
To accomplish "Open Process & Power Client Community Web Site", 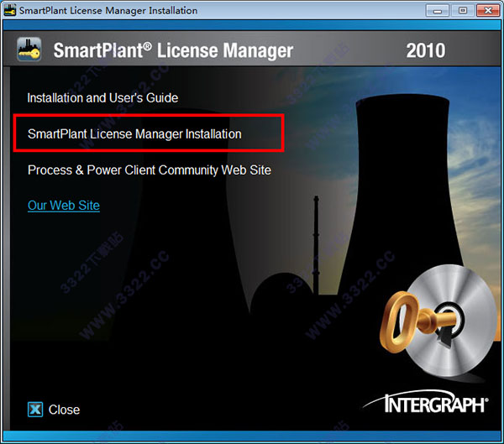I will point(150,170).
